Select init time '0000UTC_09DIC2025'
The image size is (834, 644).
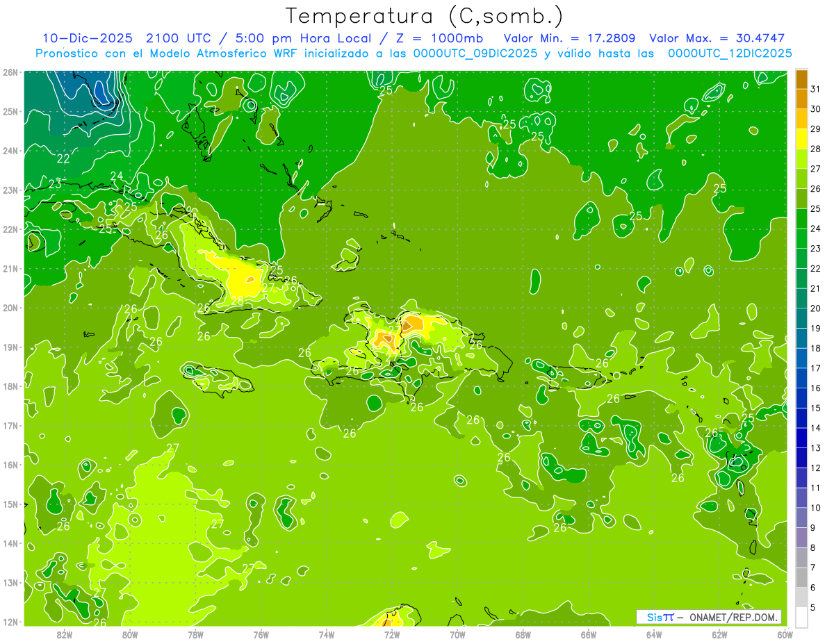click(x=475, y=53)
